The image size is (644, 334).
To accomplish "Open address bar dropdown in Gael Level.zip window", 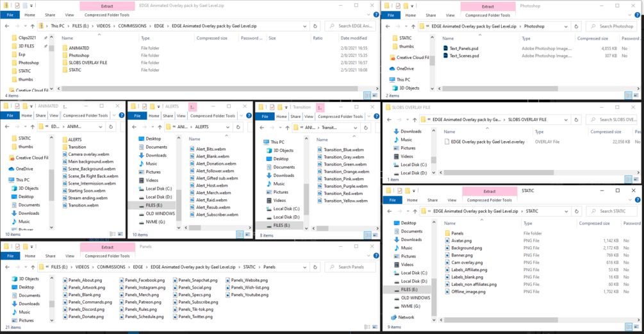I will pyautogui.click(x=305, y=26).
